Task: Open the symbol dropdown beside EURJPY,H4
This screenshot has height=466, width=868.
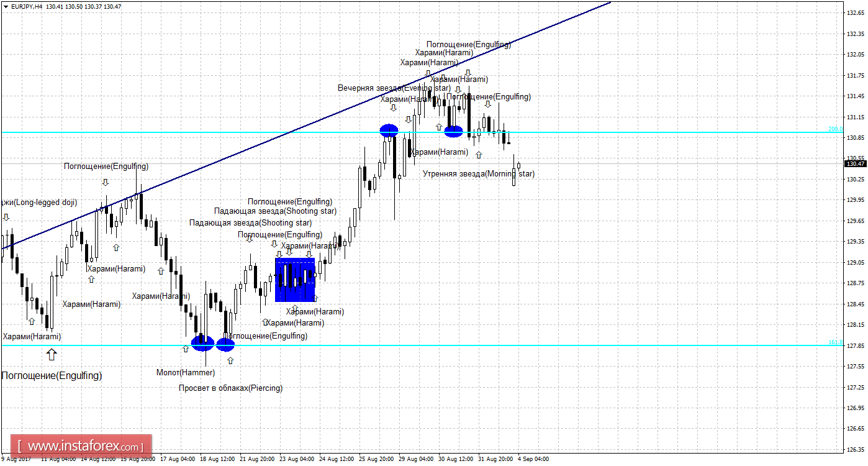Action: [x=7, y=4]
